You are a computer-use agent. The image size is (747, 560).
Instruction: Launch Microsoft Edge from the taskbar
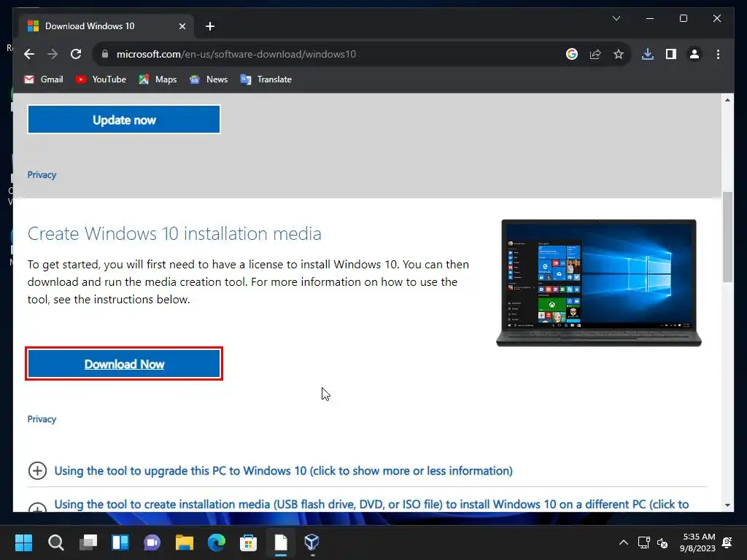(x=216, y=542)
